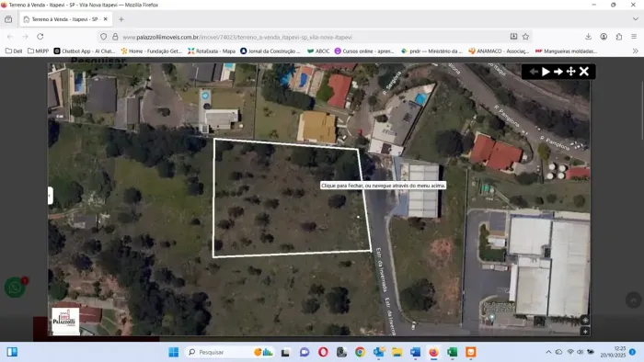Screen dimensions: 644x362
Task: Open Task View on taskbar
Action: 285,352
